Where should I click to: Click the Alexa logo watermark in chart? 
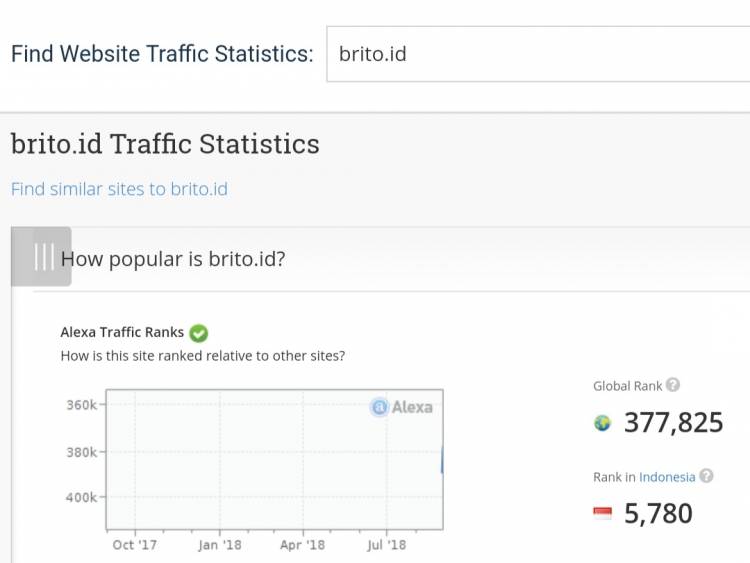pos(402,407)
